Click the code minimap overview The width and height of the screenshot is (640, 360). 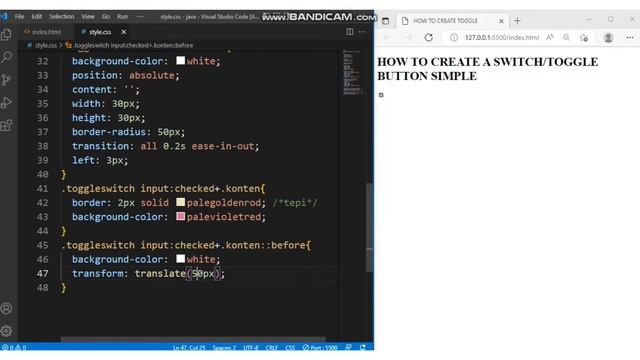tap(352, 72)
